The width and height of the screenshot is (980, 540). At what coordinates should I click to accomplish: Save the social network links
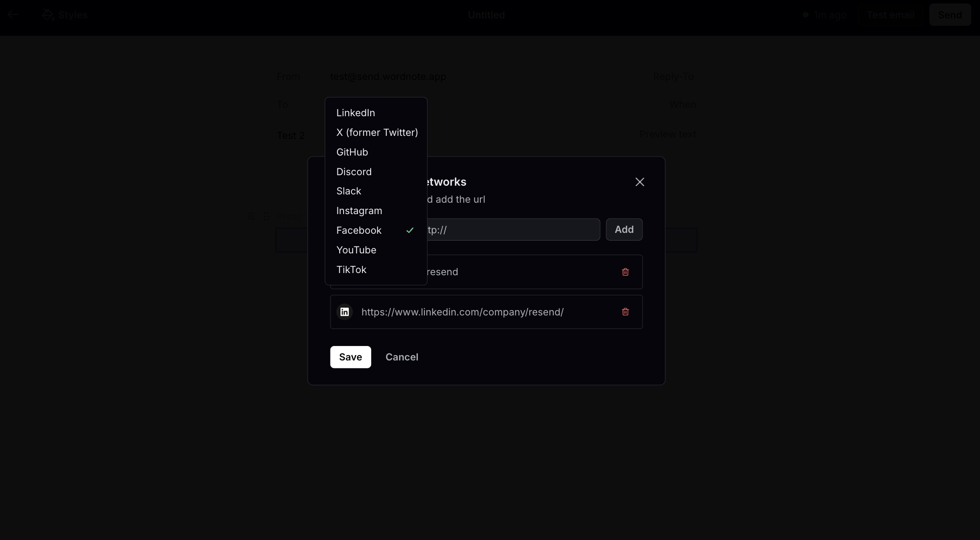350,357
